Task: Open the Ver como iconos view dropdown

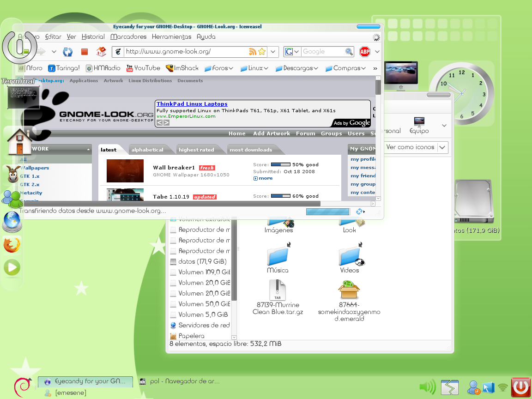Action: (x=416, y=147)
